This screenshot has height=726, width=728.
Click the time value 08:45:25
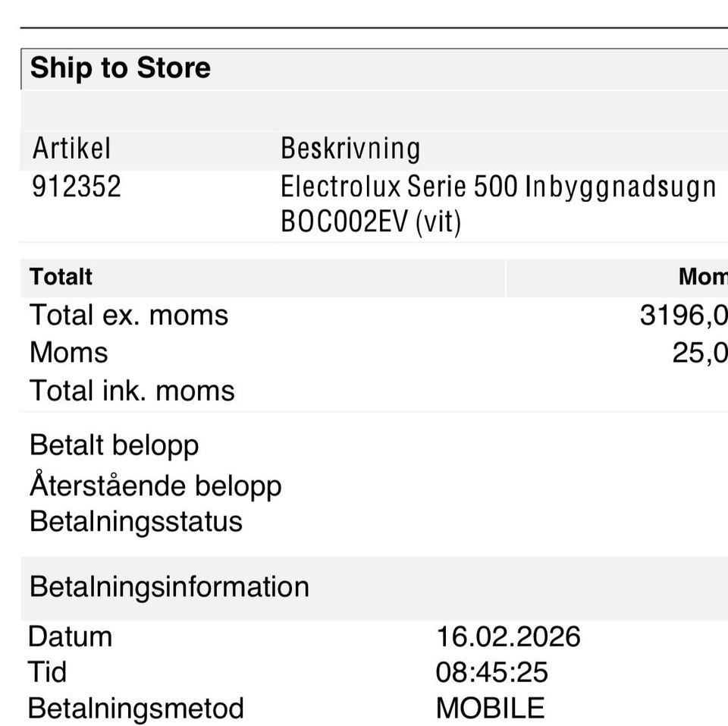click(491, 672)
